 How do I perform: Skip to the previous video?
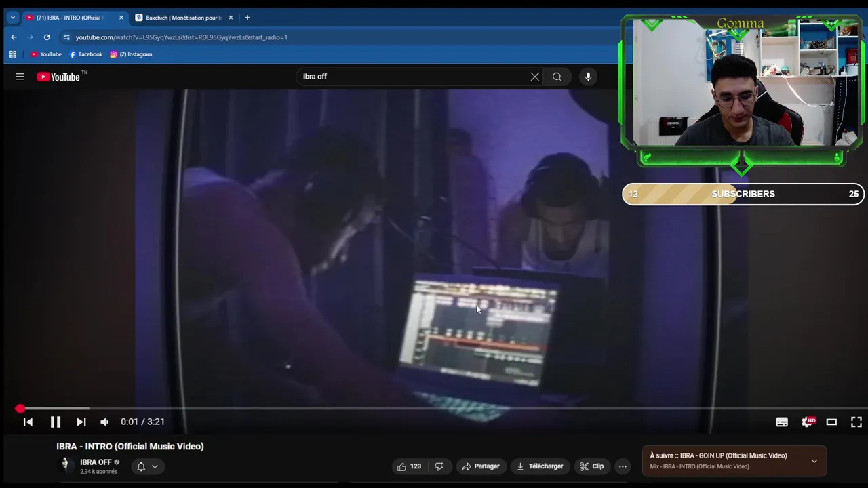point(28,422)
